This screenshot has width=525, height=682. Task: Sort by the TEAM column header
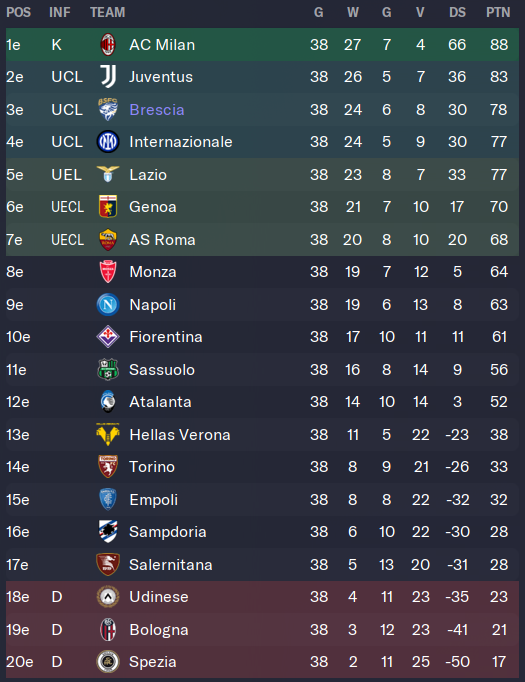[x=107, y=12]
